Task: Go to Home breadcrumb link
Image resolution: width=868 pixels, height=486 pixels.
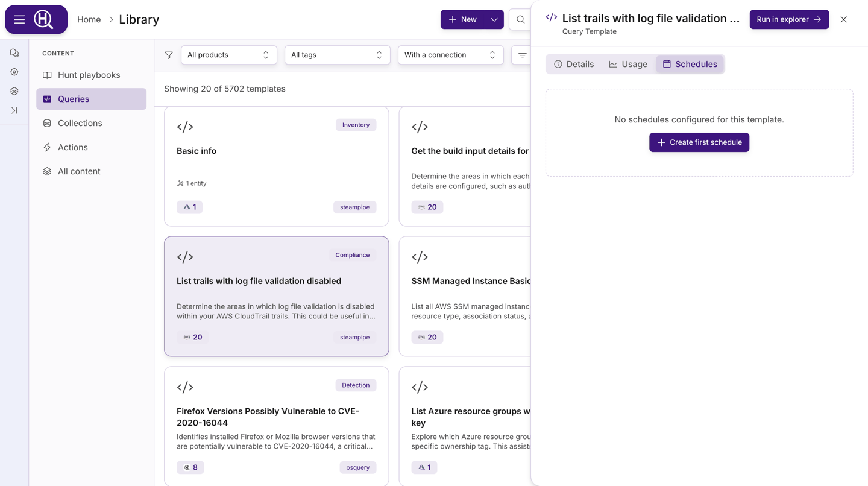Action: point(89,19)
